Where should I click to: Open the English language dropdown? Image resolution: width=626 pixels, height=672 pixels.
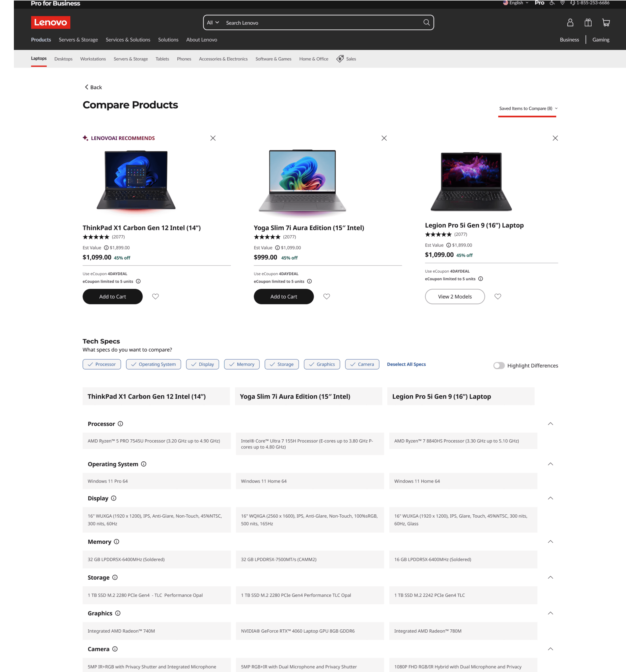(x=516, y=3)
